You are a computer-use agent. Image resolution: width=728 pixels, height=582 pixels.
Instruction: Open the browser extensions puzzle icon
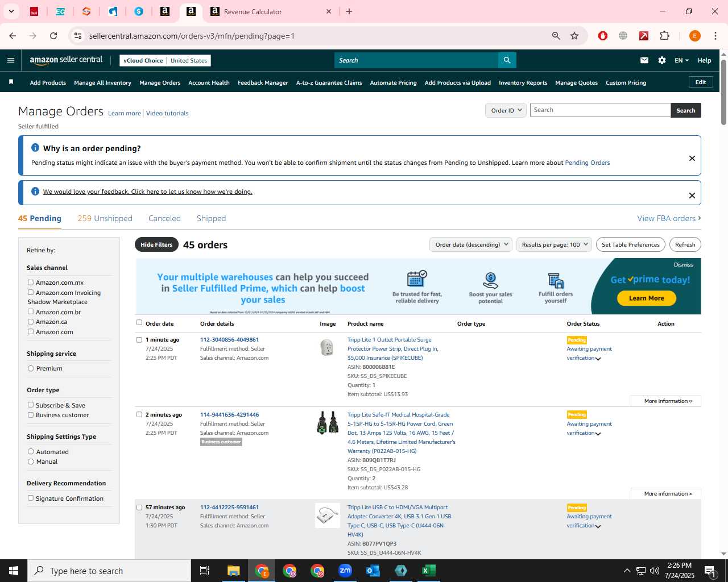click(664, 36)
